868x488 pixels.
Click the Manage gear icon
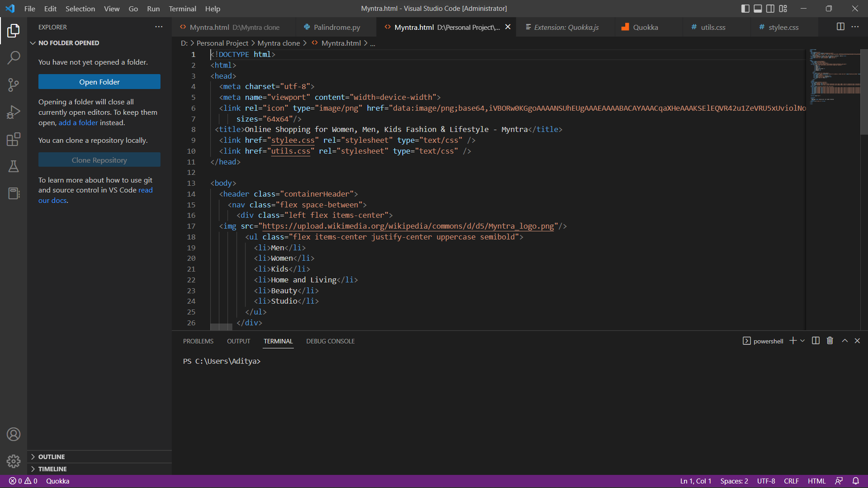coord(14,461)
